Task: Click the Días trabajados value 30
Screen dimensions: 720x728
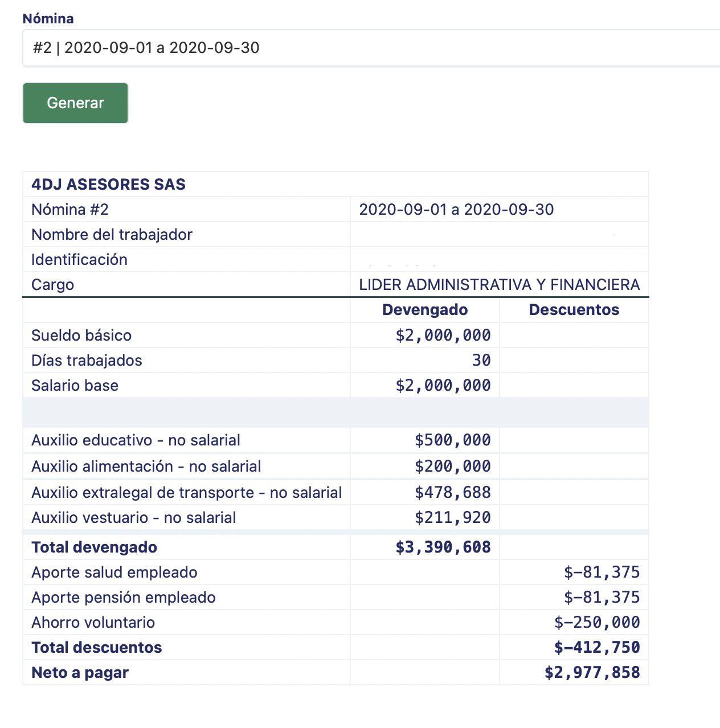Action: point(481,361)
